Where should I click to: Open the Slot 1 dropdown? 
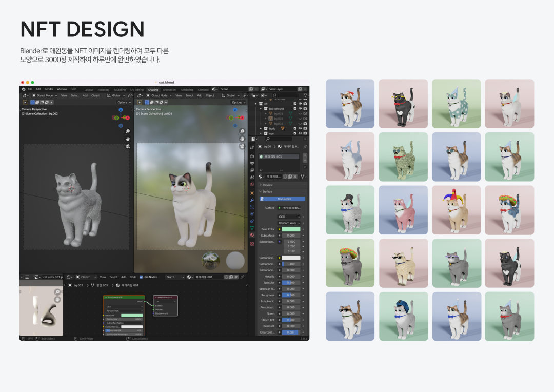[x=174, y=277]
